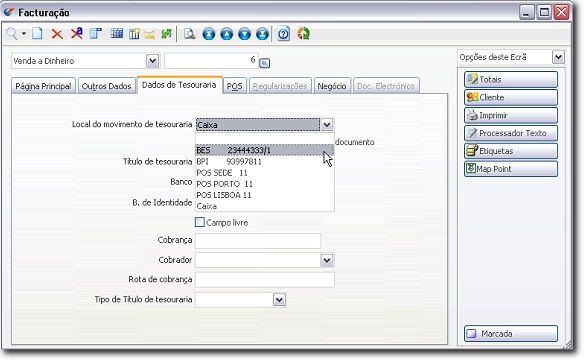Pick POS LISBOA 11 from the list
The height and width of the screenshot is (360, 584).
pos(264,195)
